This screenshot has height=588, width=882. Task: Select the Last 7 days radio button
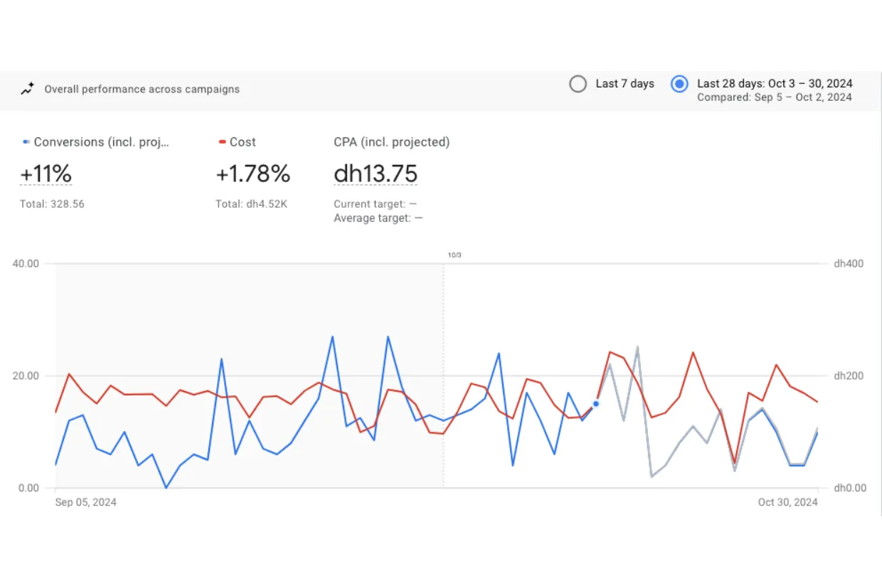pyautogui.click(x=578, y=84)
